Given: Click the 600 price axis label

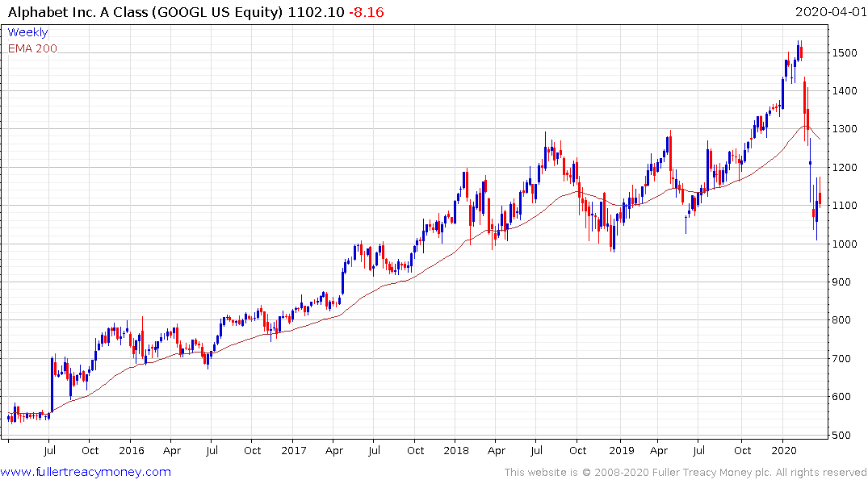Looking at the screenshot, I should coord(841,397).
